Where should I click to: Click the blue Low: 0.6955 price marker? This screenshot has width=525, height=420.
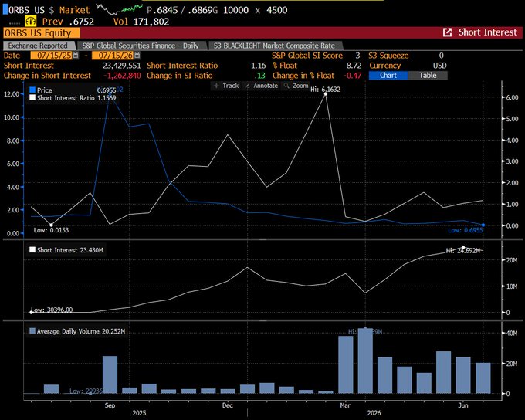coord(483,225)
